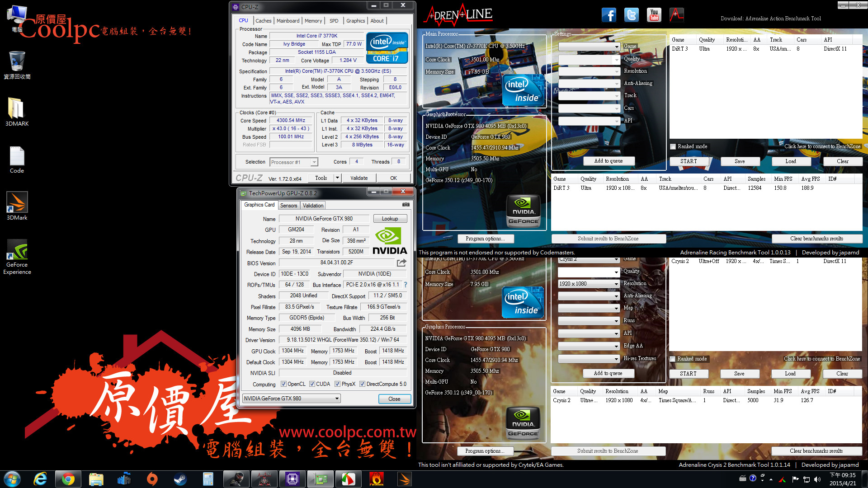Screen dimensions: 868x488
Task: Toggle CUDA checkbox in GPU-Z
Action: point(312,384)
